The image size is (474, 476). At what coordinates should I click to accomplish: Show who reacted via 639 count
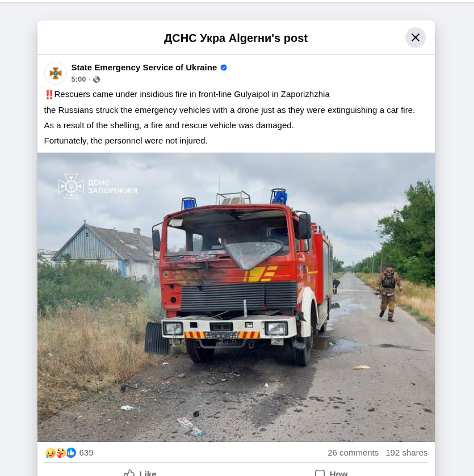86,453
